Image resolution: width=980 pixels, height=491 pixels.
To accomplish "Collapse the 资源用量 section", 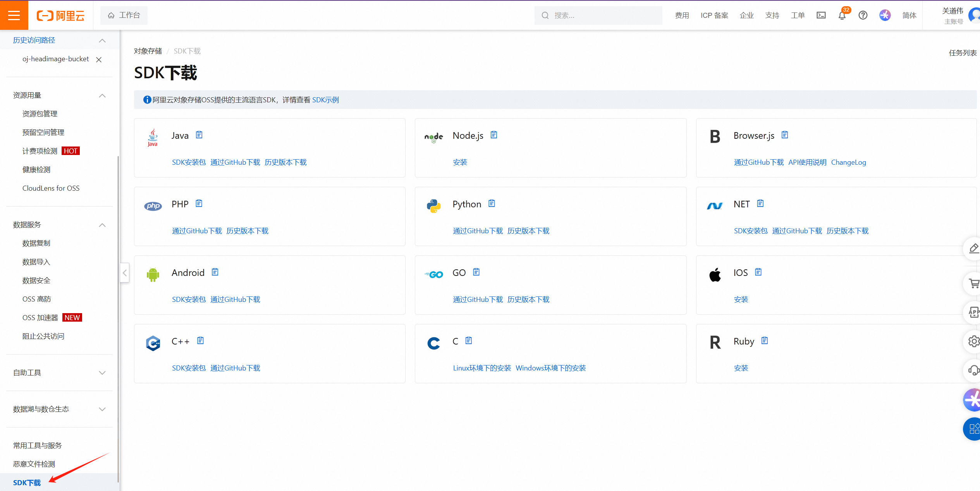I will point(102,95).
